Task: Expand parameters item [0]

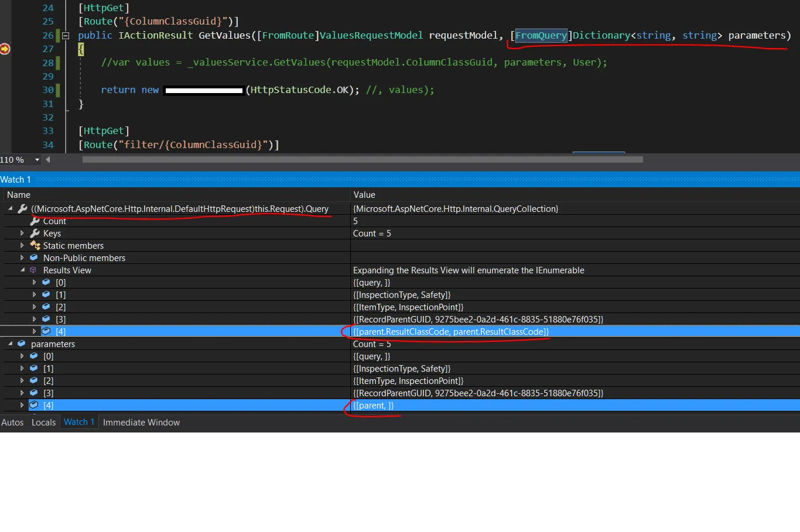Action: click(x=22, y=356)
